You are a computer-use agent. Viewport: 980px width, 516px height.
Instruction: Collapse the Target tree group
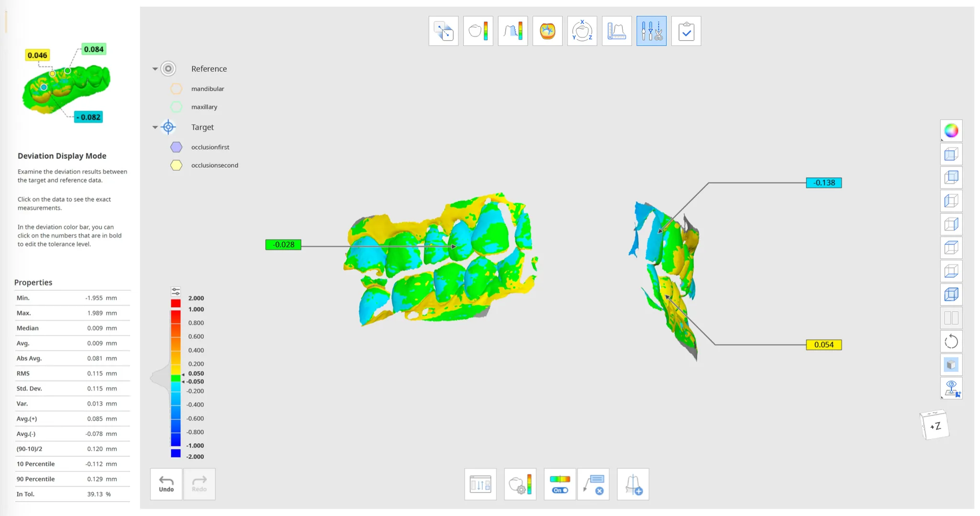pos(155,127)
